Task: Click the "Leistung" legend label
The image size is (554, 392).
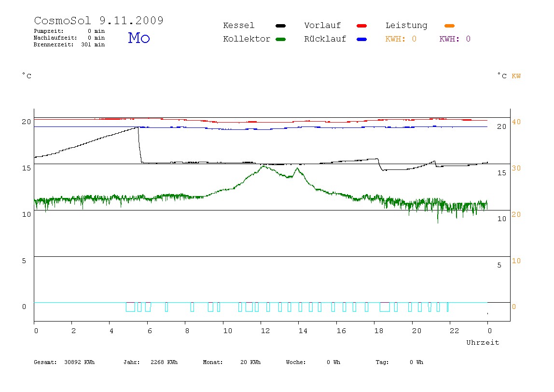Action: pos(406,26)
